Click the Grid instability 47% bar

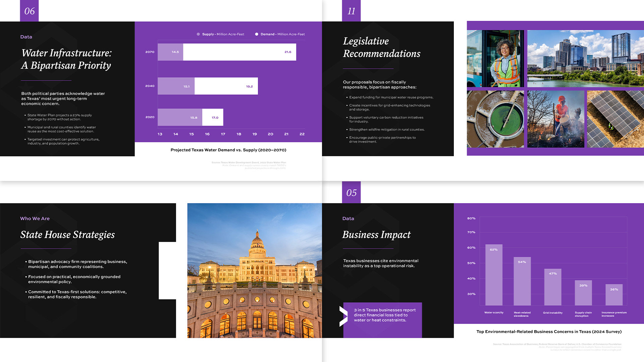553,287
